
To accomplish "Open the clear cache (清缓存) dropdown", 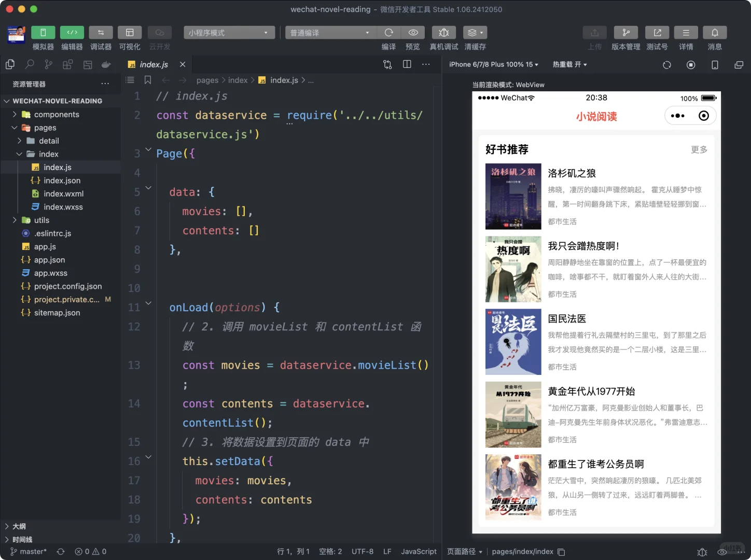I will click(475, 33).
